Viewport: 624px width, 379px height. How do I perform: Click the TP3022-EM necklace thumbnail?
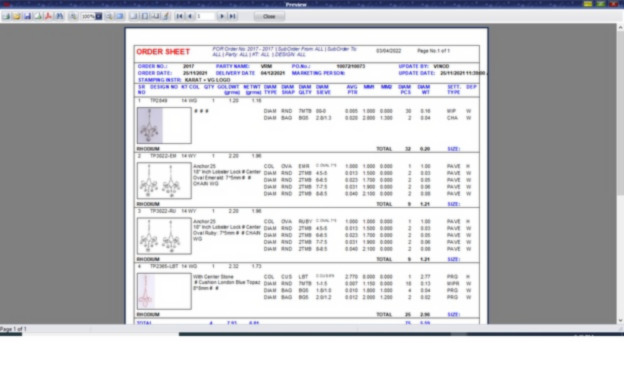pyautogui.click(x=164, y=181)
